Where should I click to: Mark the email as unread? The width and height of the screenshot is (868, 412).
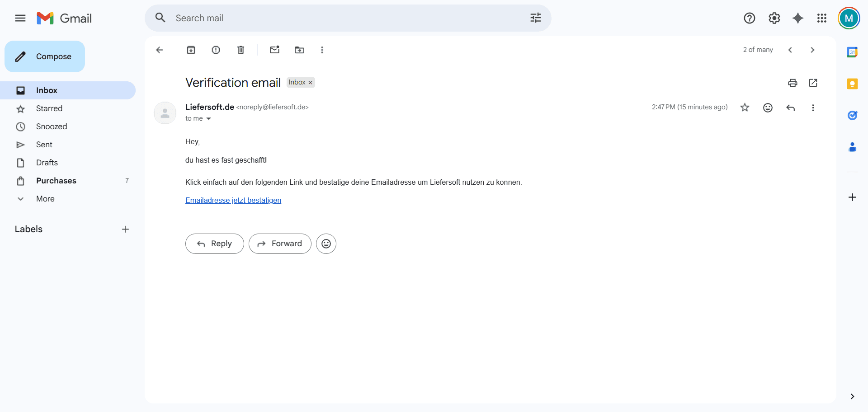click(x=274, y=50)
